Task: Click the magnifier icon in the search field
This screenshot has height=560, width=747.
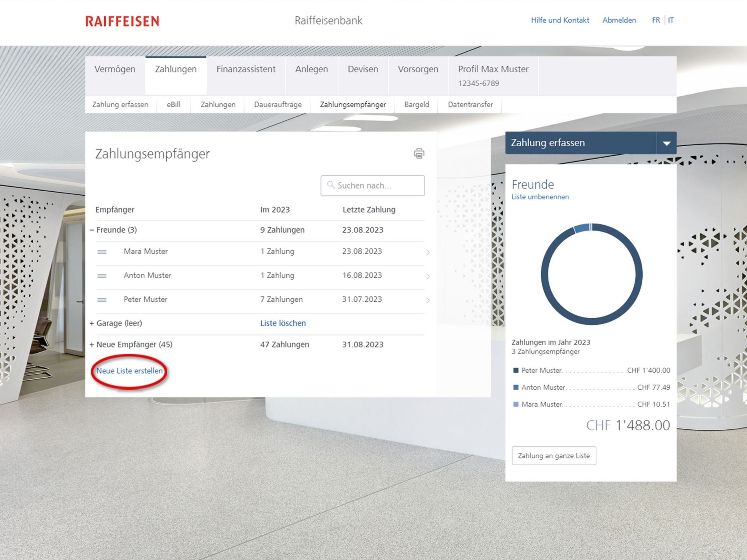Action: (331, 185)
